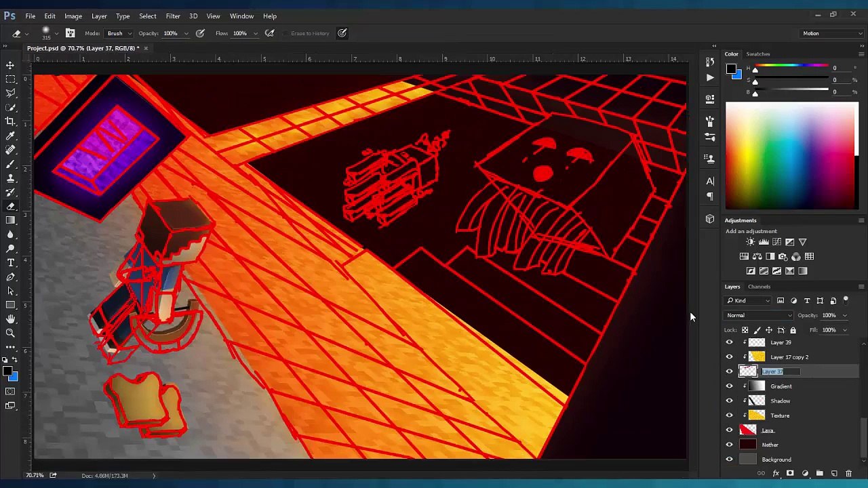This screenshot has width=868, height=488.
Task: Hide the Background layer
Action: (x=730, y=460)
